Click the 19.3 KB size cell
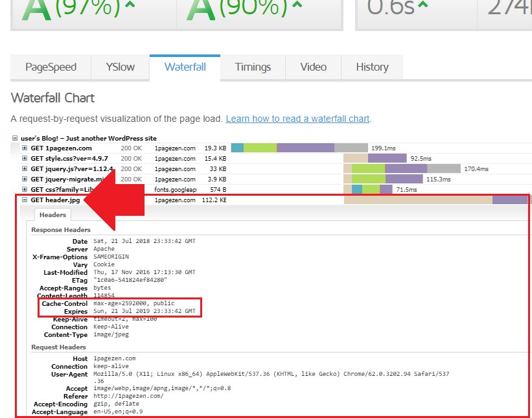Screen dimensions: 532x418 (x=215, y=148)
